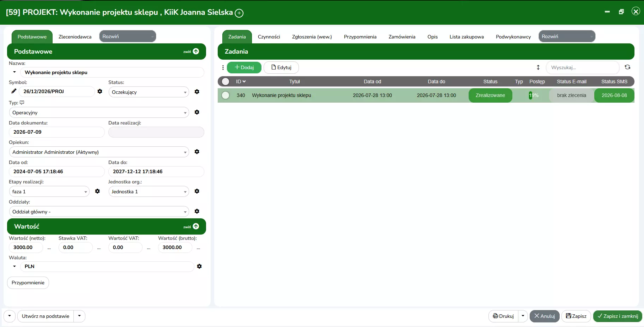Open the Oddziały dropdown
The image size is (644, 327).
click(99, 212)
